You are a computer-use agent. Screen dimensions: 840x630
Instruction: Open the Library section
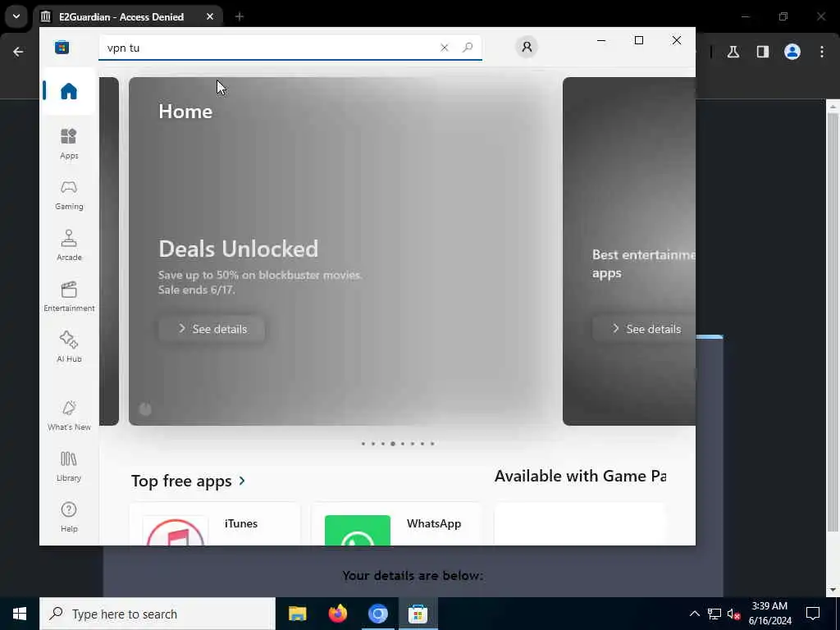[x=69, y=466]
